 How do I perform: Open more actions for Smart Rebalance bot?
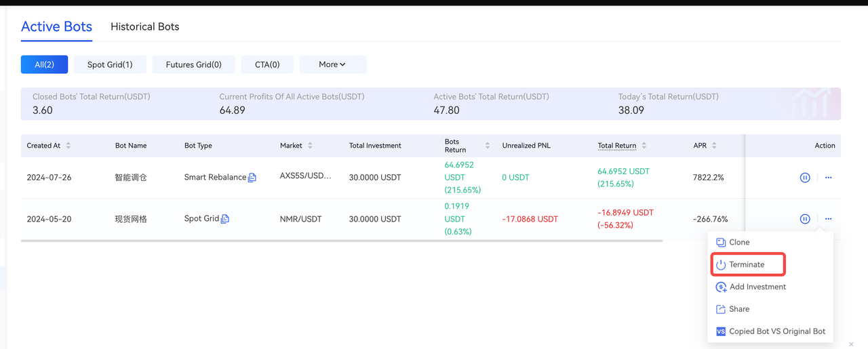tap(828, 178)
